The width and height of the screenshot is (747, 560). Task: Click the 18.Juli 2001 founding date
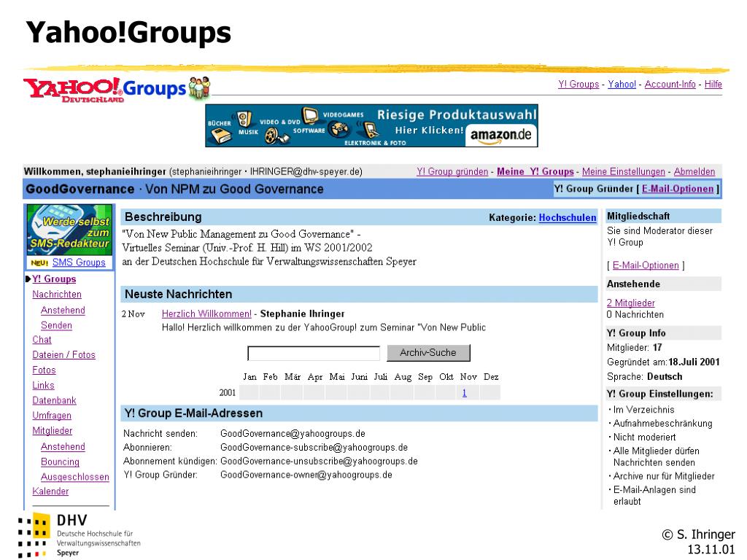click(x=694, y=362)
